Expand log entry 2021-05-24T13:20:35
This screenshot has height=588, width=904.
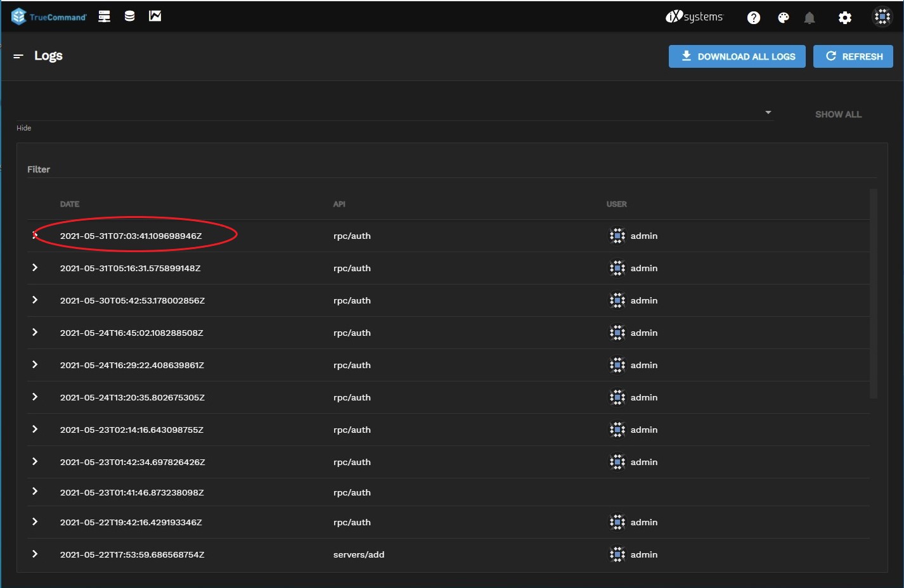coord(35,397)
